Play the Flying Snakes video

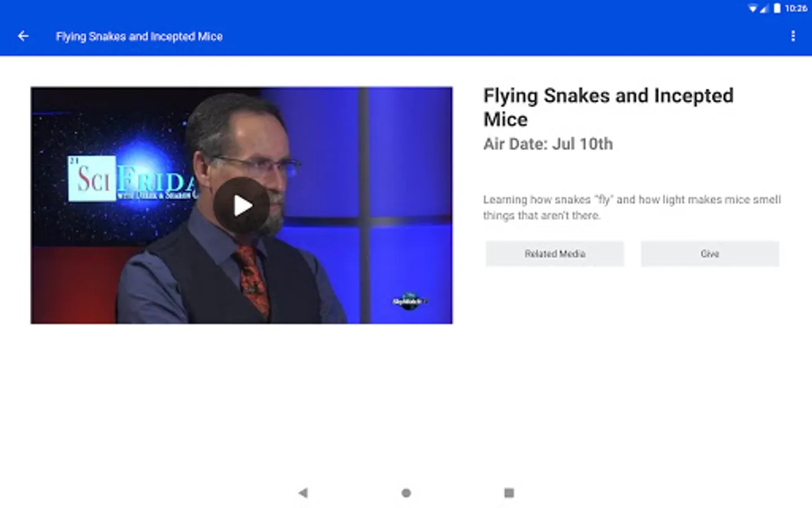pos(241,205)
